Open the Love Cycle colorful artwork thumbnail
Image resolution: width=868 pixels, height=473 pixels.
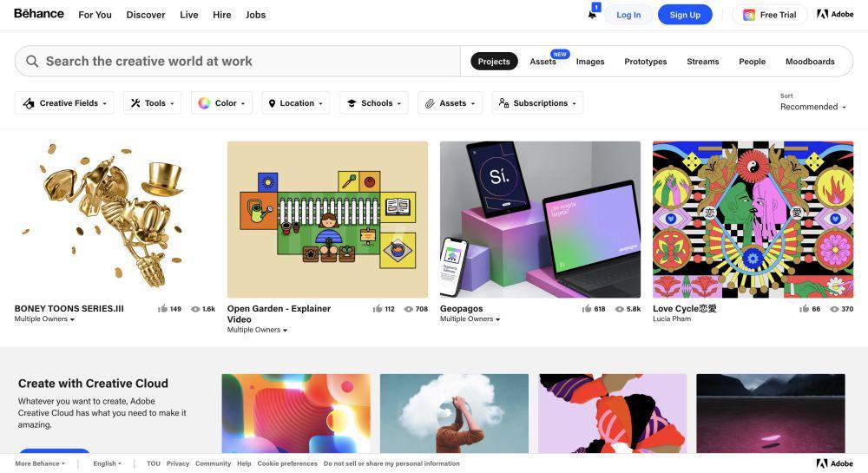click(x=753, y=220)
